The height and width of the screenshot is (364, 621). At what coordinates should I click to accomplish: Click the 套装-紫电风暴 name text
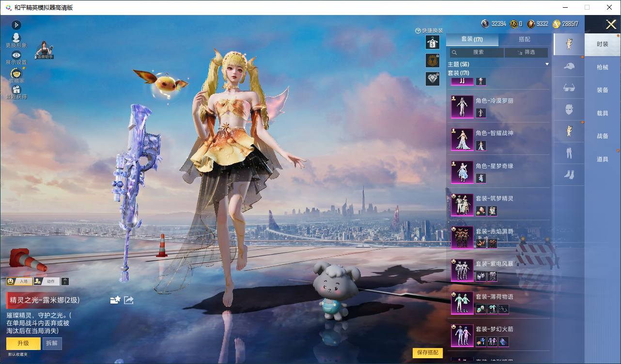(x=494, y=264)
